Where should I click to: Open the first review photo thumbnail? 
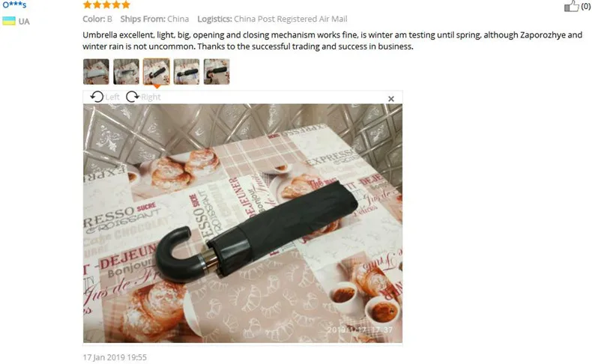click(x=96, y=72)
